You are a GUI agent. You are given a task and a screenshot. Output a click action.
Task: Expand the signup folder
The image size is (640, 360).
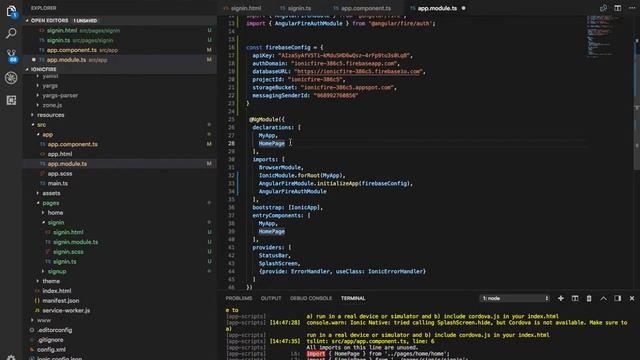pos(57,271)
